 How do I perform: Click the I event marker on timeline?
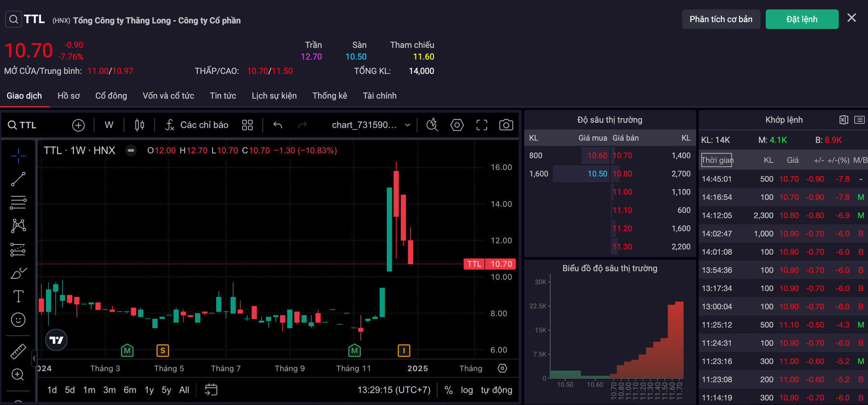(x=404, y=350)
